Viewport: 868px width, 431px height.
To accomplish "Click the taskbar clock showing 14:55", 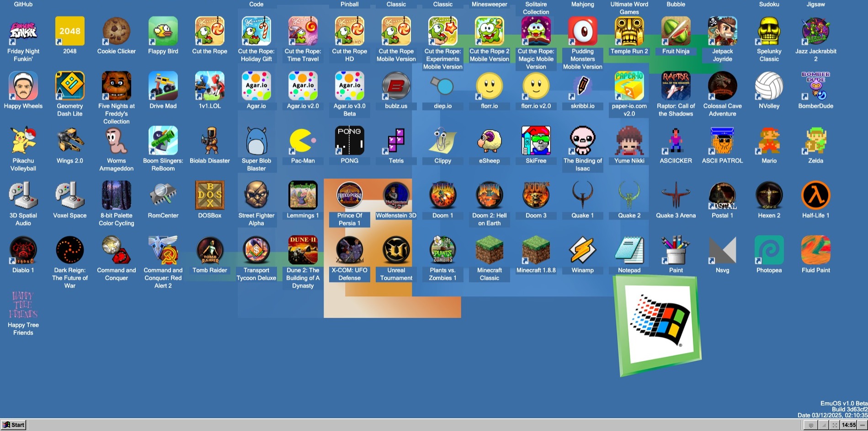I will [x=849, y=425].
